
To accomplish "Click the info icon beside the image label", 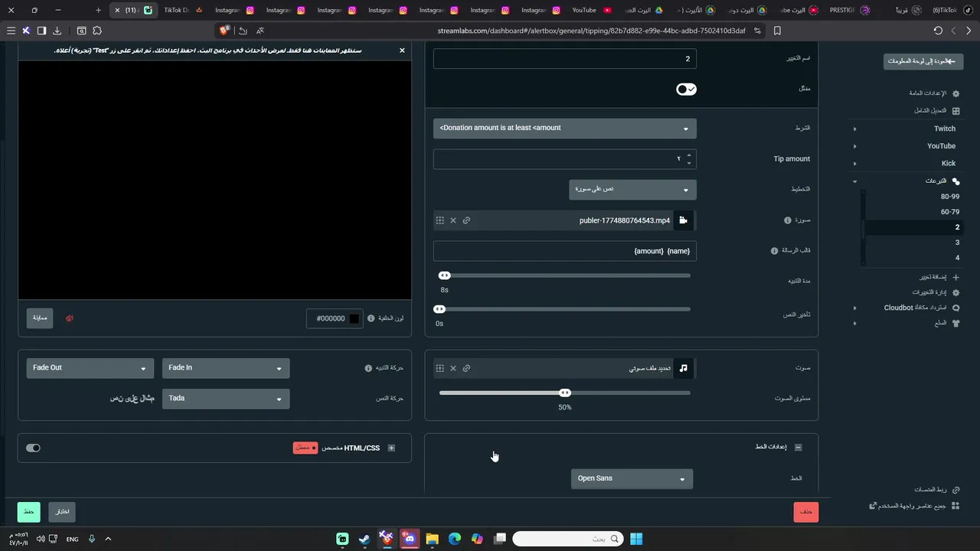I will click(788, 220).
